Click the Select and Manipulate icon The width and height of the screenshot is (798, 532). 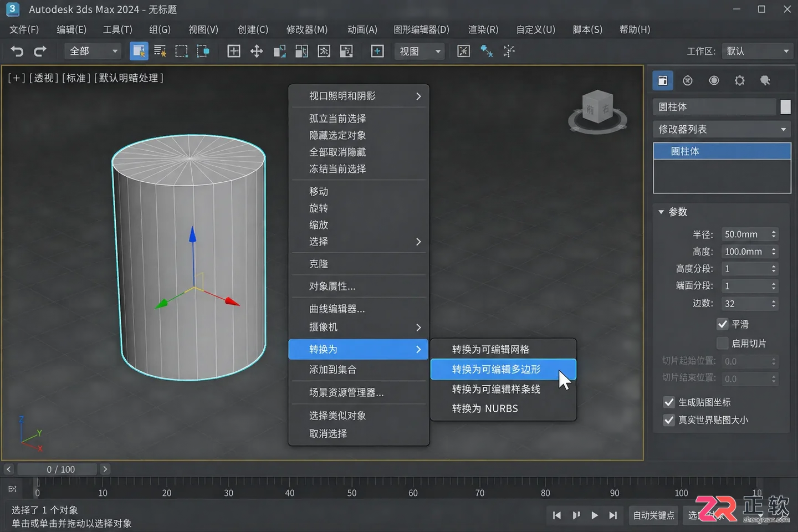464,52
